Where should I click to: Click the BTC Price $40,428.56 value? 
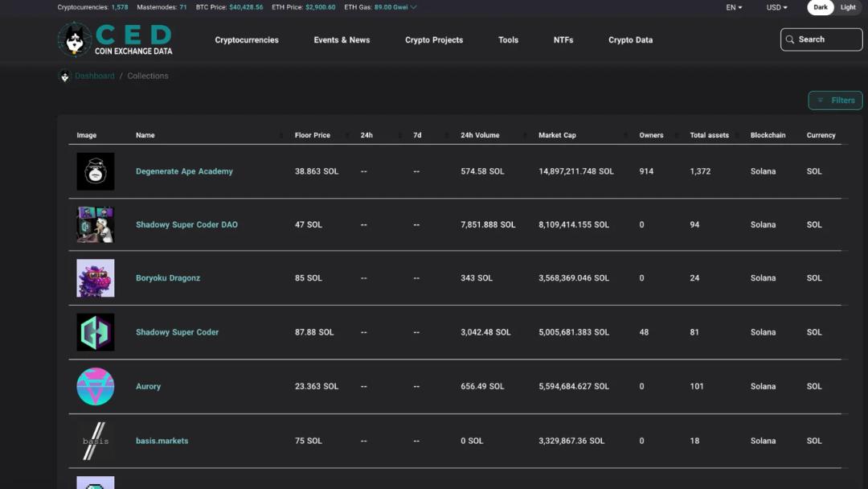point(246,7)
